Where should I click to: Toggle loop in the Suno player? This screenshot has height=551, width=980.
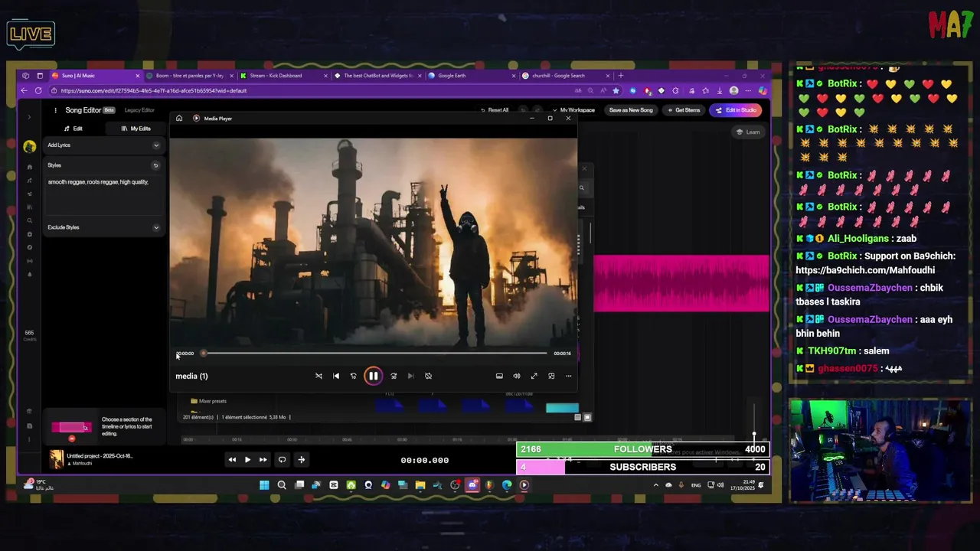[282, 460]
